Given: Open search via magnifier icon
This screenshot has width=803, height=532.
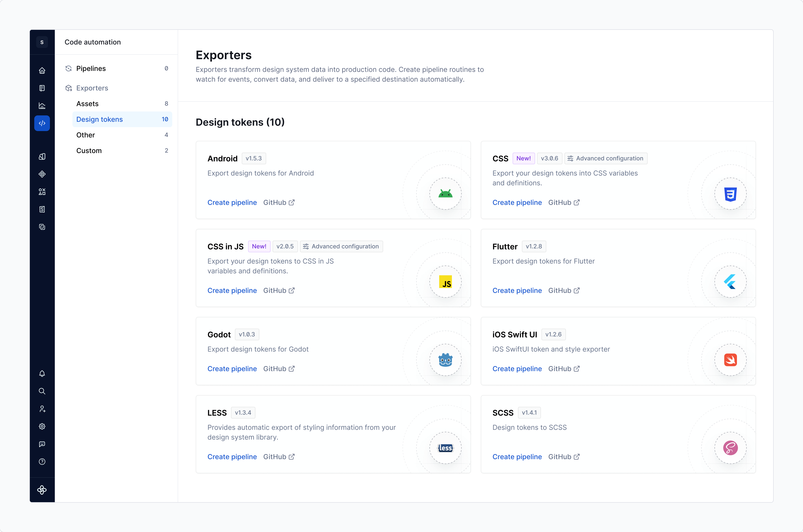Looking at the screenshot, I should tap(42, 391).
